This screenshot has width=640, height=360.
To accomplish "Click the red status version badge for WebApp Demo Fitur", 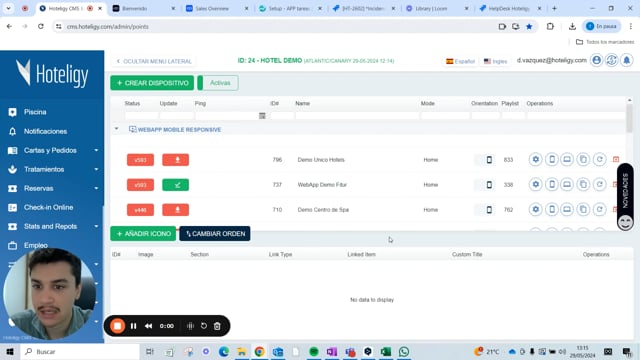I will (140, 185).
